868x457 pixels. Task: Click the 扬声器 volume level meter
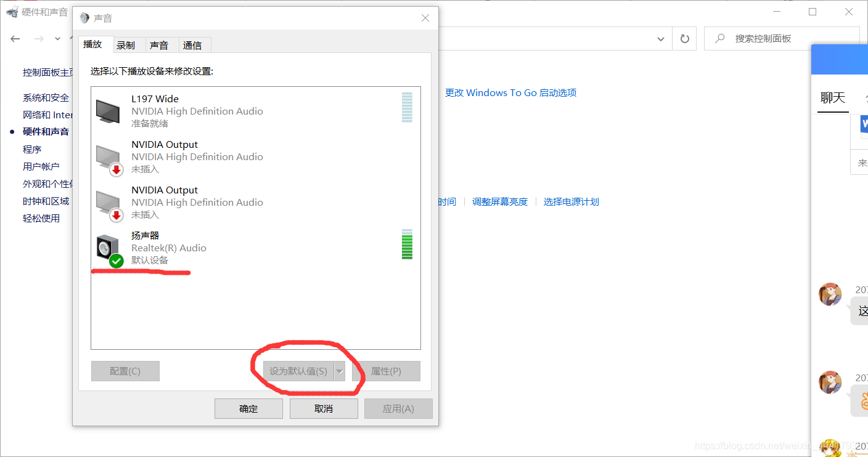(x=407, y=245)
